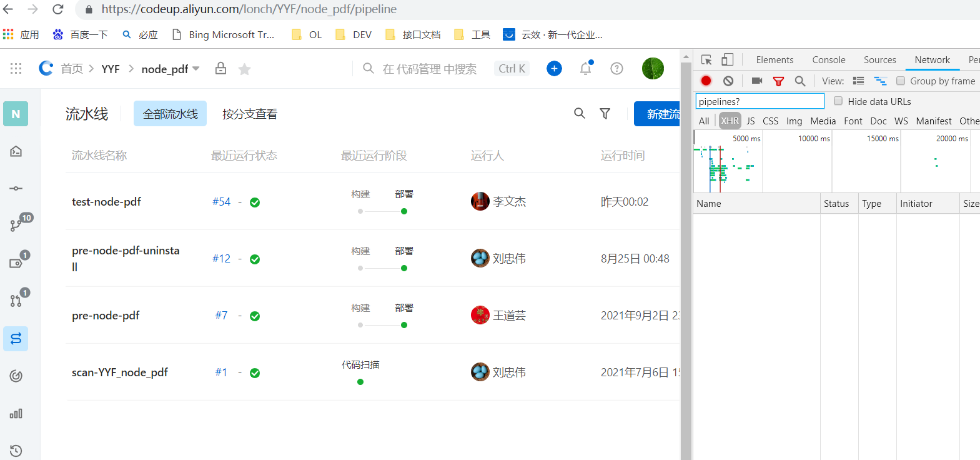Open the history clock sidebar icon
Screen dimensions: 980x460
pos(16,451)
